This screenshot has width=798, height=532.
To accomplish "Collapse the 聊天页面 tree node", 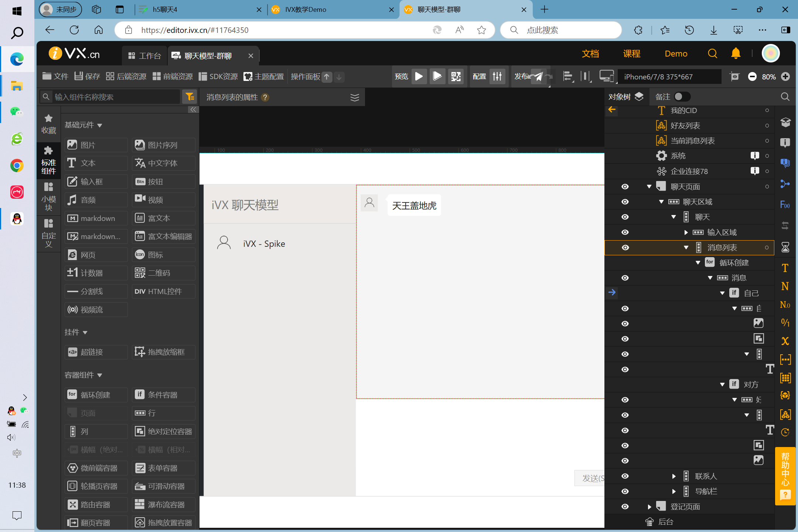I will (x=649, y=187).
